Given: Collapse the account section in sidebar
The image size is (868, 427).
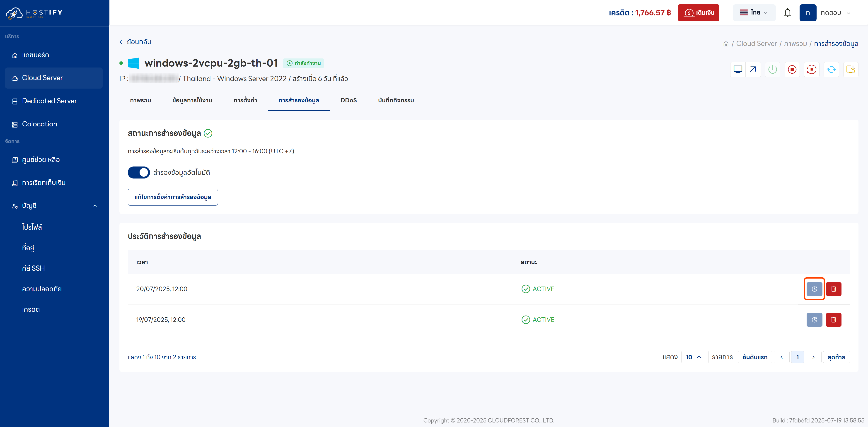Looking at the screenshot, I should pyautogui.click(x=95, y=206).
